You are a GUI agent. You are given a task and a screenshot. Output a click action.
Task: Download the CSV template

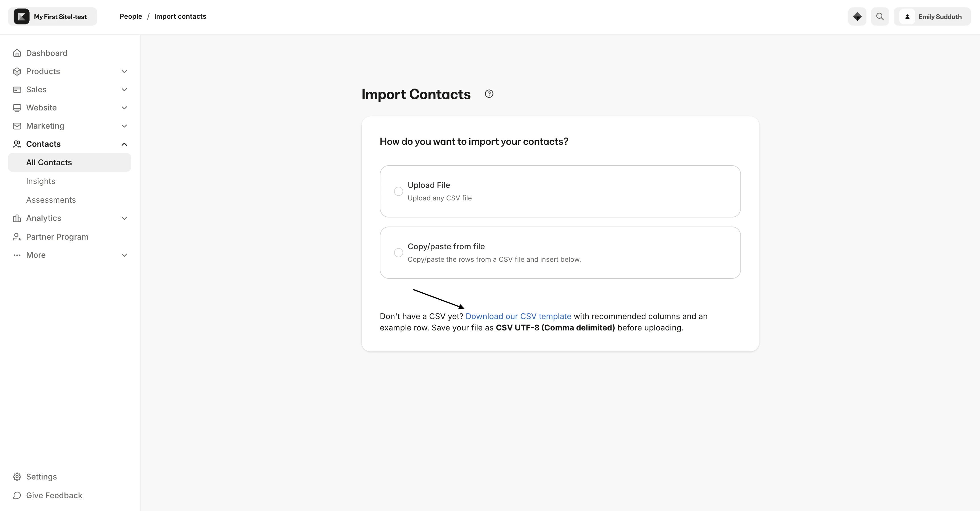[x=518, y=316]
